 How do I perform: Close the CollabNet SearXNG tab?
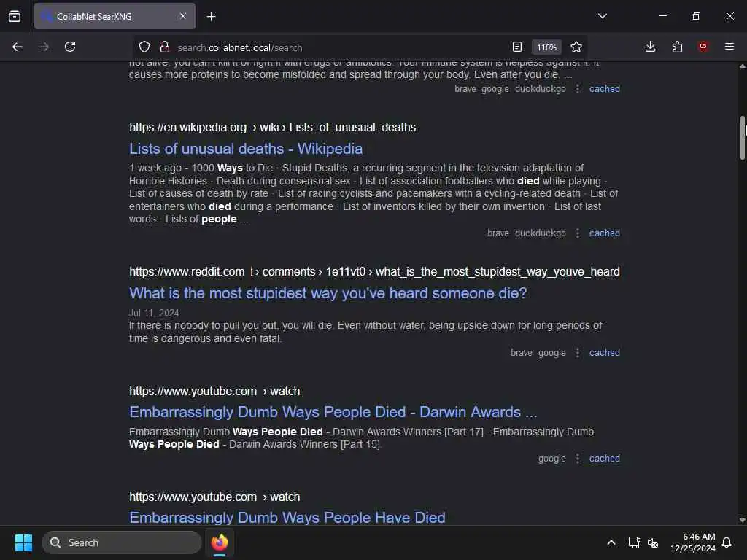[x=183, y=16]
